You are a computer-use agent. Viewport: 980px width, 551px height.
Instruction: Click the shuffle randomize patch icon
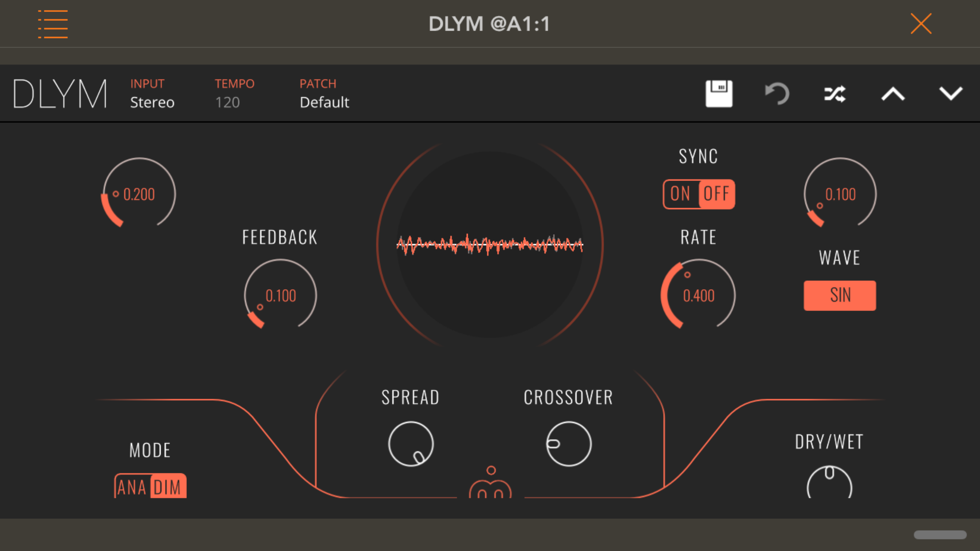click(835, 94)
